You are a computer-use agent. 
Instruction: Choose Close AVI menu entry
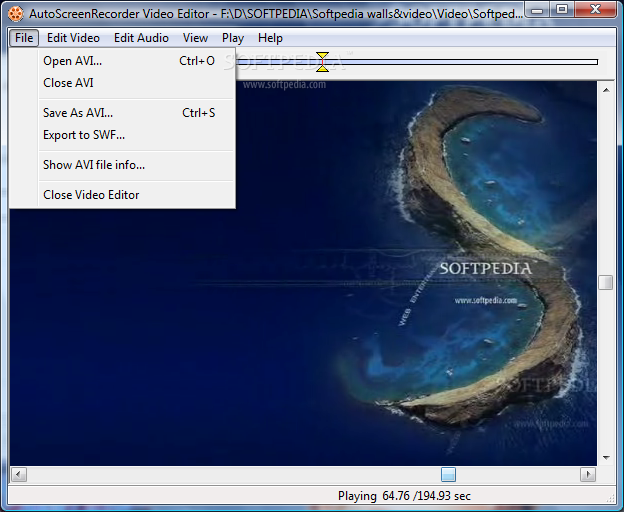point(68,83)
